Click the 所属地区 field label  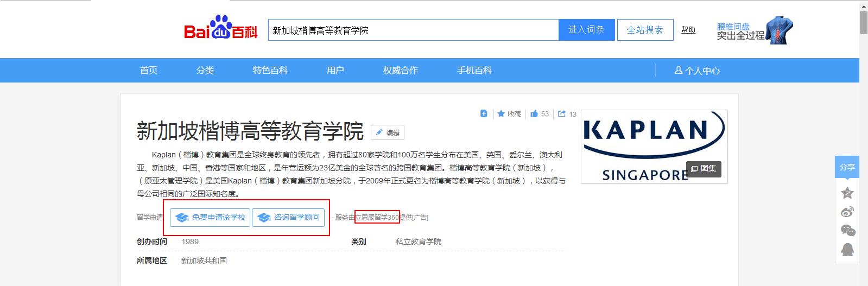tap(152, 260)
